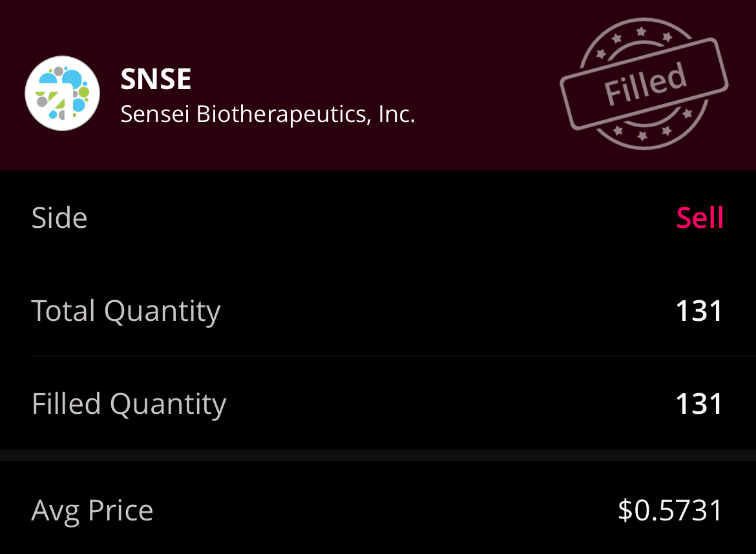Click the Total Quantity label

[x=126, y=311]
